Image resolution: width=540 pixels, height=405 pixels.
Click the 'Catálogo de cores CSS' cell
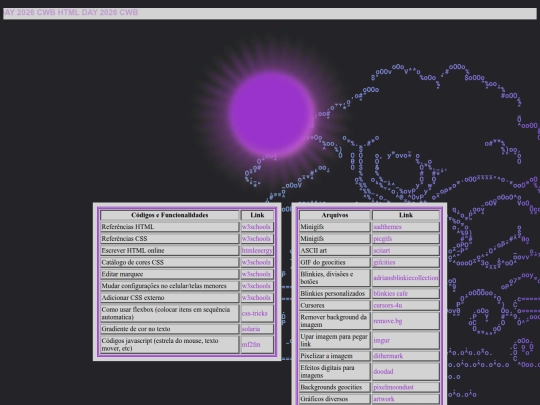pos(169,262)
